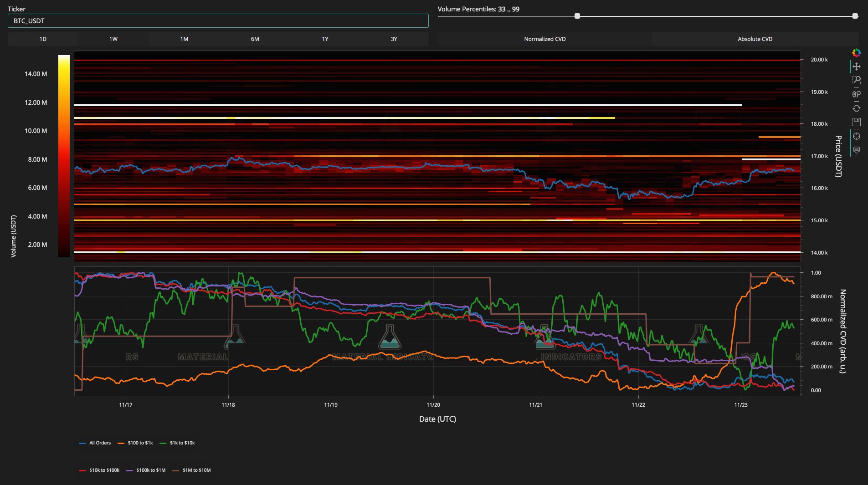Set the range to 3Y

[x=394, y=39]
